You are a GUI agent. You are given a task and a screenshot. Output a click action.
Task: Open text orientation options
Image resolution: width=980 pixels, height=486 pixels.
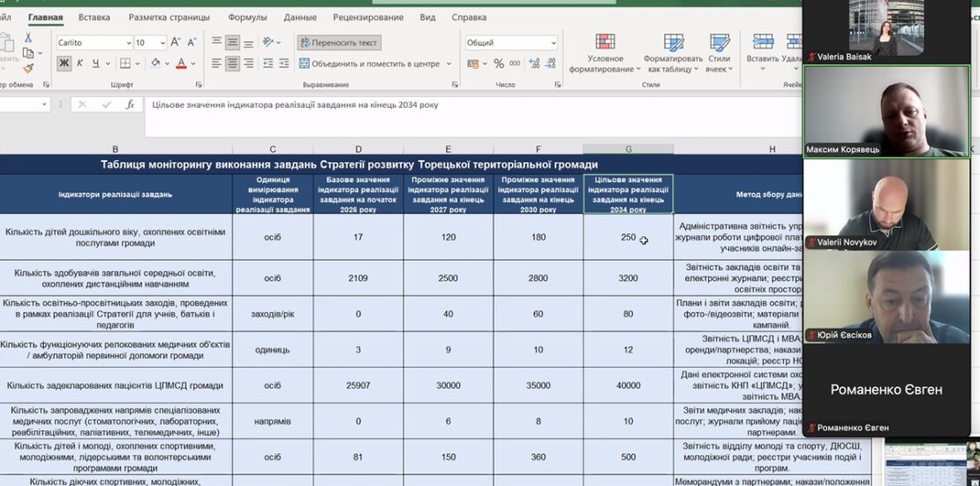pos(271,42)
